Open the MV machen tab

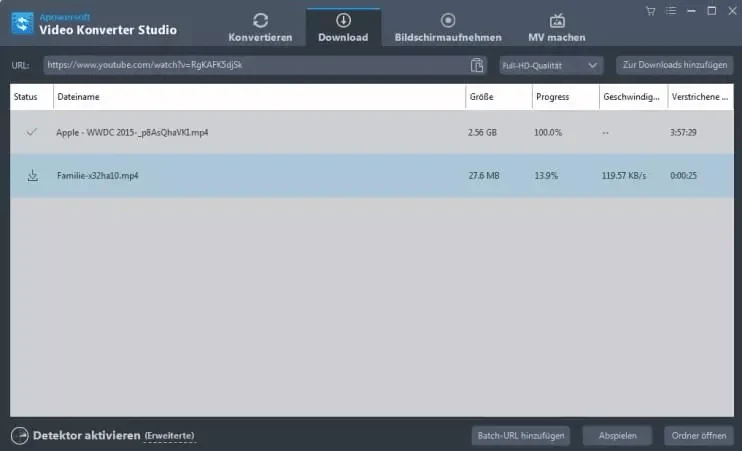[557, 28]
